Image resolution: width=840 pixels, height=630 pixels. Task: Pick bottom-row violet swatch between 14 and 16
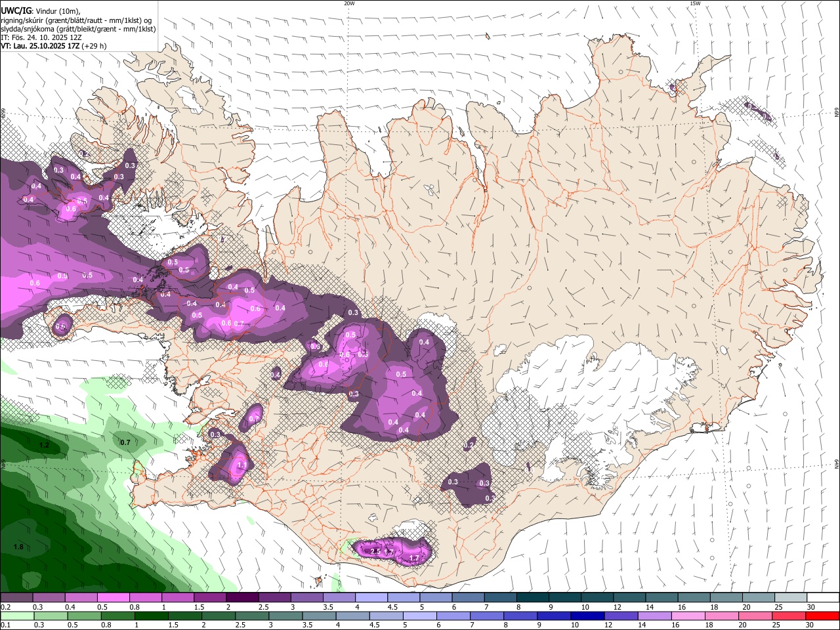pyautogui.click(x=655, y=616)
